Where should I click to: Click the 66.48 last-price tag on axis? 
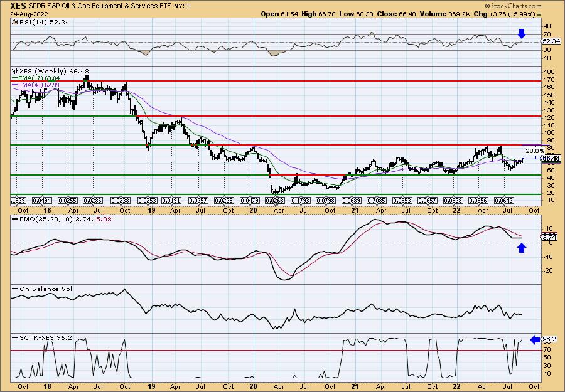(x=551, y=159)
